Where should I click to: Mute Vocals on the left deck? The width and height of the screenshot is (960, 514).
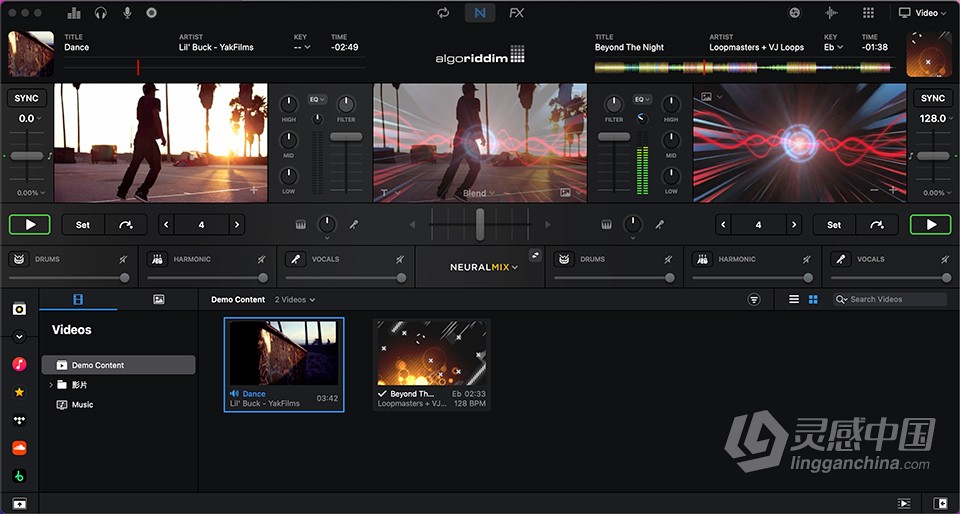click(x=400, y=259)
